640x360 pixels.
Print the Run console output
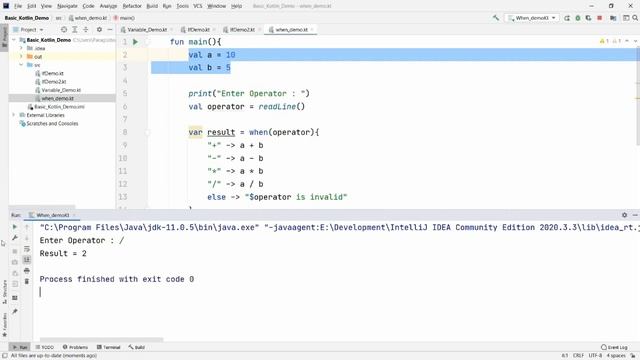27,270
